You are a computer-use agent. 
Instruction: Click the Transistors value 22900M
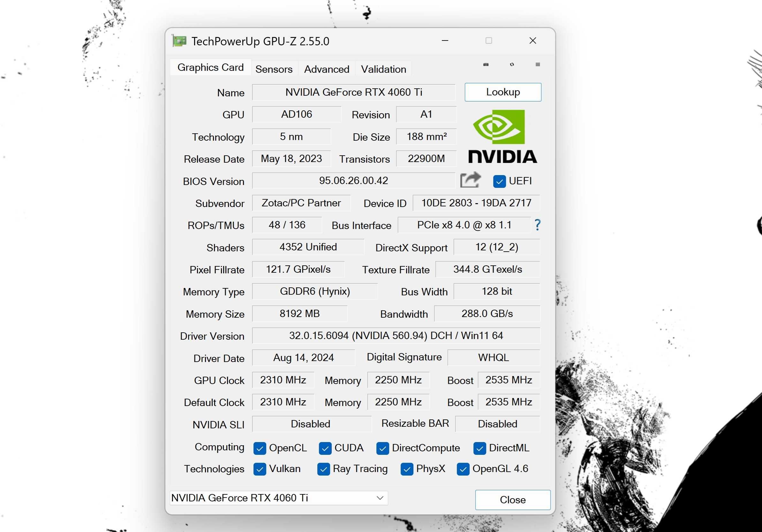point(426,159)
